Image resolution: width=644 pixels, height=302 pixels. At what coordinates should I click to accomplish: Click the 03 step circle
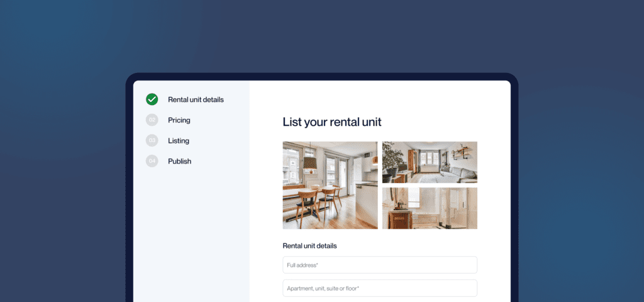[x=152, y=140]
